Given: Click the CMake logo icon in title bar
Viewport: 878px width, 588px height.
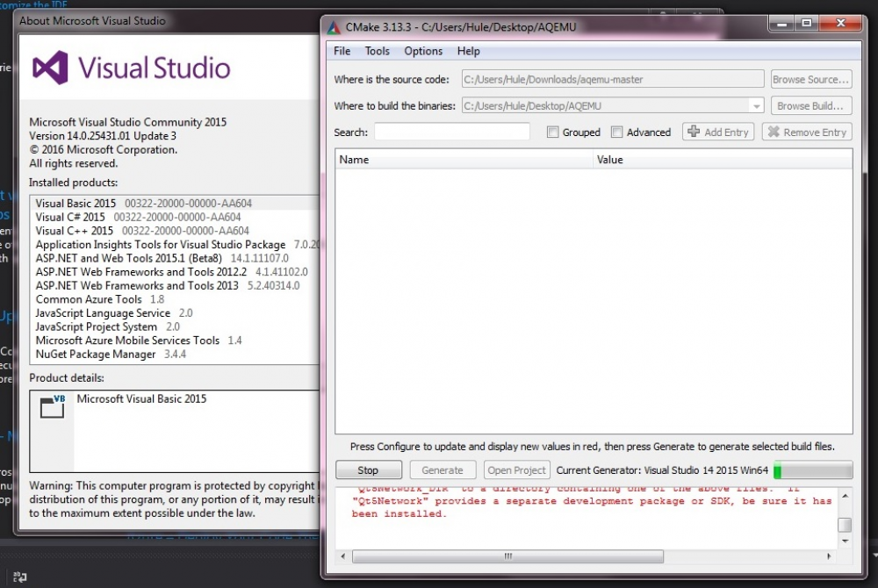Looking at the screenshot, I should point(334,27).
